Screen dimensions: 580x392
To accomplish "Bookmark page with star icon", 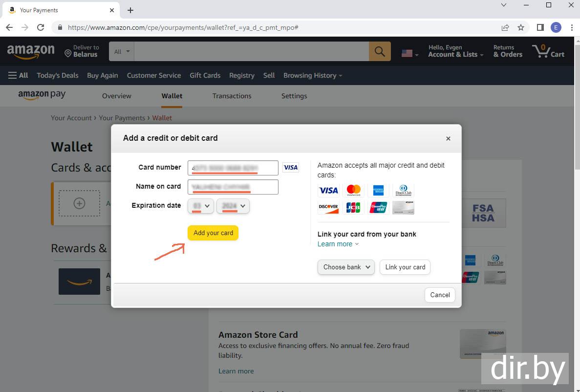I will pos(521,27).
